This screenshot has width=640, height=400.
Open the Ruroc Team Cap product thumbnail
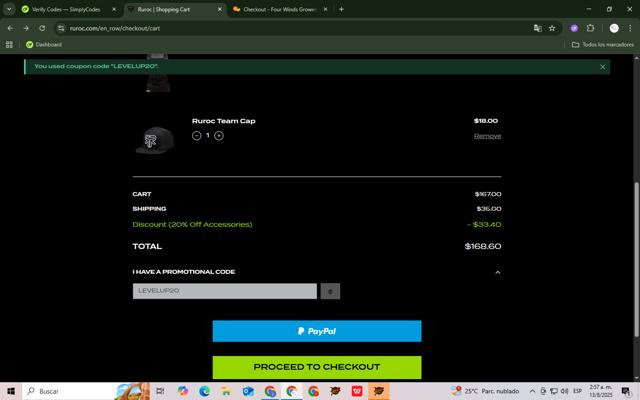click(155, 140)
